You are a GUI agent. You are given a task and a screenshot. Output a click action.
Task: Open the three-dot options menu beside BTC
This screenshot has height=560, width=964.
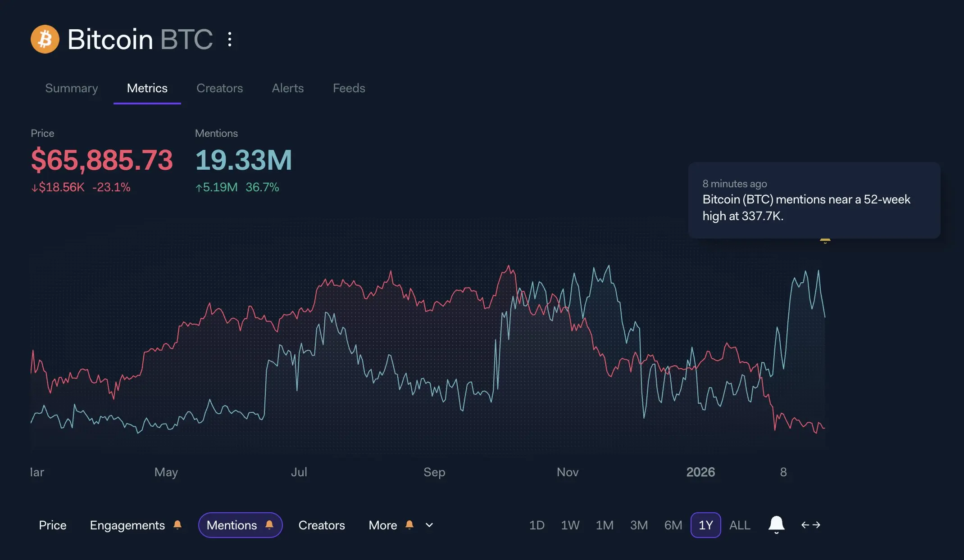pyautogui.click(x=230, y=39)
